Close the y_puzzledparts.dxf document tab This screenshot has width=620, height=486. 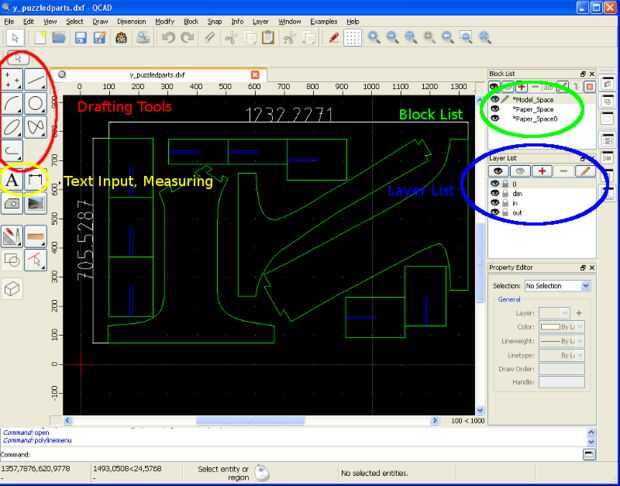pyautogui.click(x=255, y=75)
